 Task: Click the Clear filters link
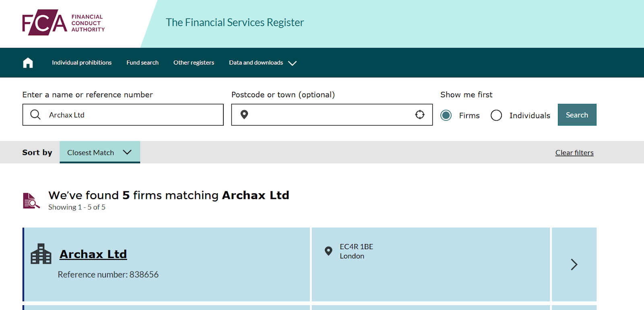(x=574, y=153)
